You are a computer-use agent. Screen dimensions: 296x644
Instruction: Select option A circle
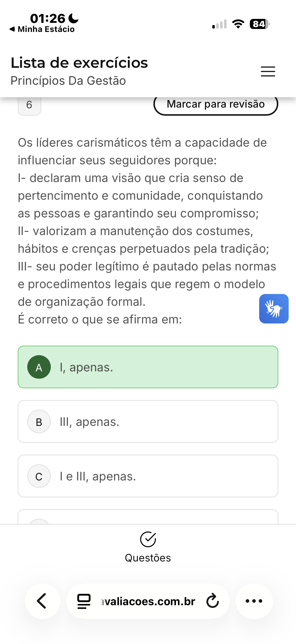(39, 367)
